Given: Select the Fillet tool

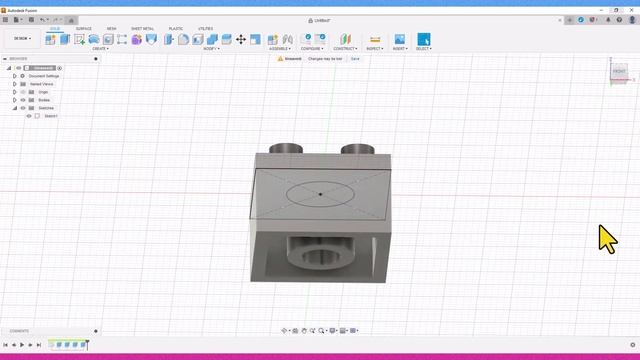Looking at the screenshot, I should 183,39.
